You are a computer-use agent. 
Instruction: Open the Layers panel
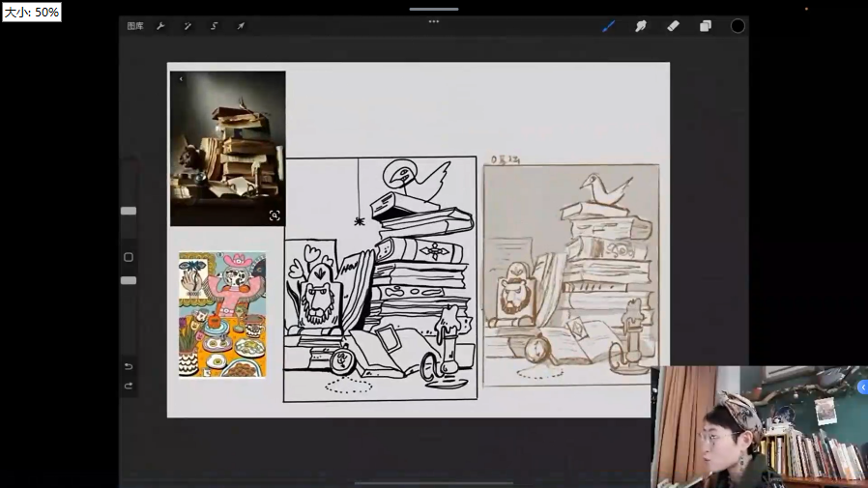[x=706, y=26]
